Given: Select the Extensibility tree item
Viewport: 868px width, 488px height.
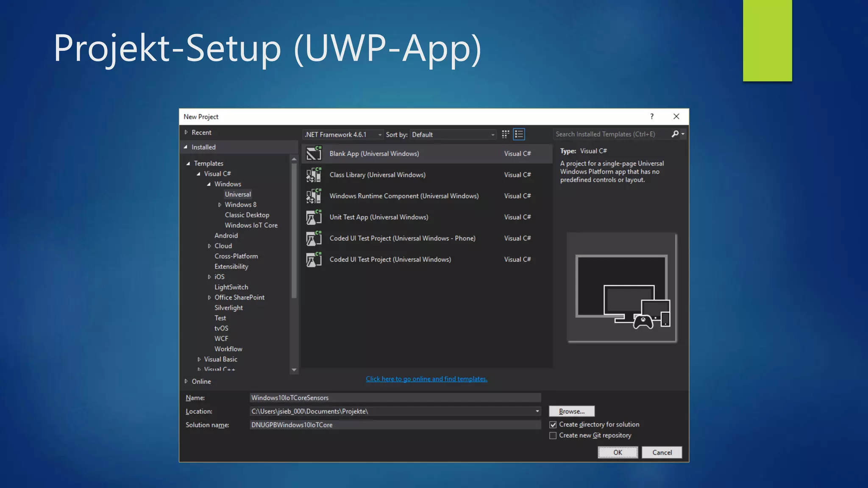Looking at the screenshot, I should 231,266.
